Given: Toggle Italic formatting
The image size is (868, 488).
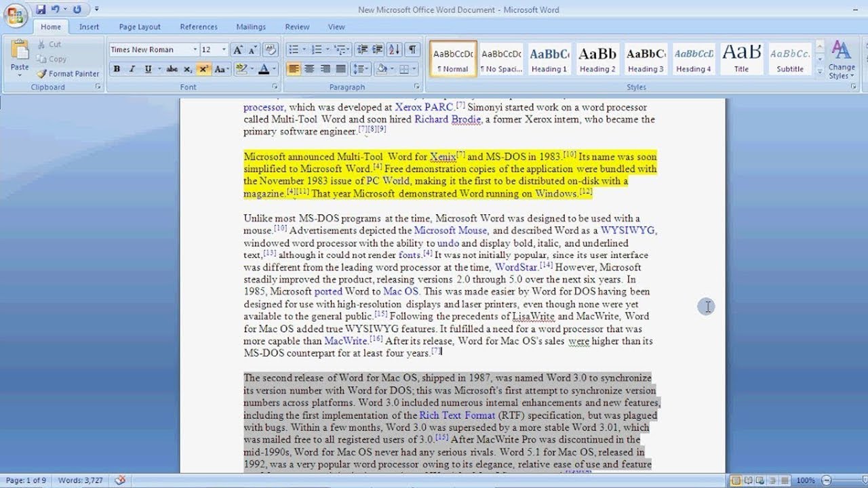Looking at the screenshot, I should (x=132, y=69).
